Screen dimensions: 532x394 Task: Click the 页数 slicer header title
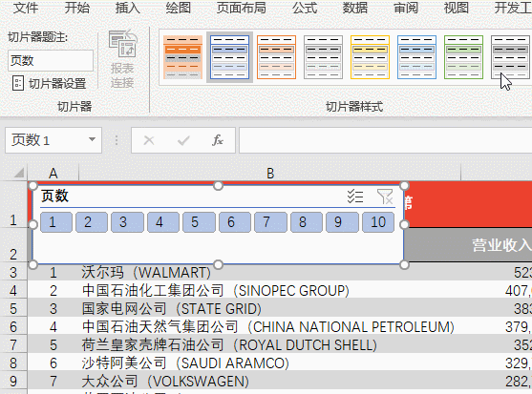pyautogui.click(x=55, y=197)
